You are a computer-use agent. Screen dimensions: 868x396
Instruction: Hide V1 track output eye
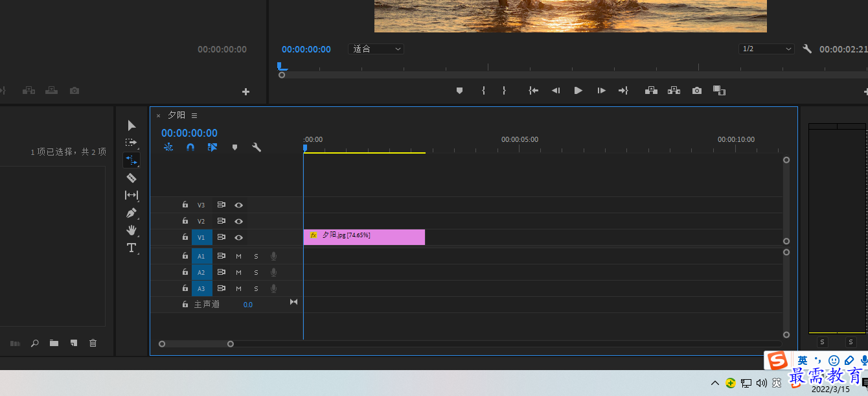coord(238,237)
